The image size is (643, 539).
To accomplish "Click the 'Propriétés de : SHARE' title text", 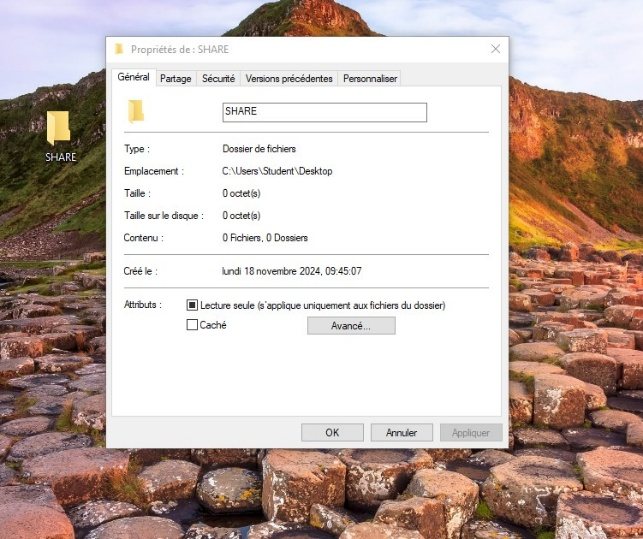I will coord(180,49).
